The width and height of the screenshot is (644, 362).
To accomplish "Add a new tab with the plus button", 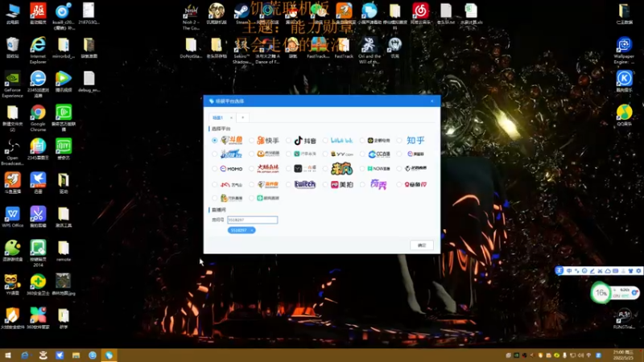I will [x=243, y=117].
